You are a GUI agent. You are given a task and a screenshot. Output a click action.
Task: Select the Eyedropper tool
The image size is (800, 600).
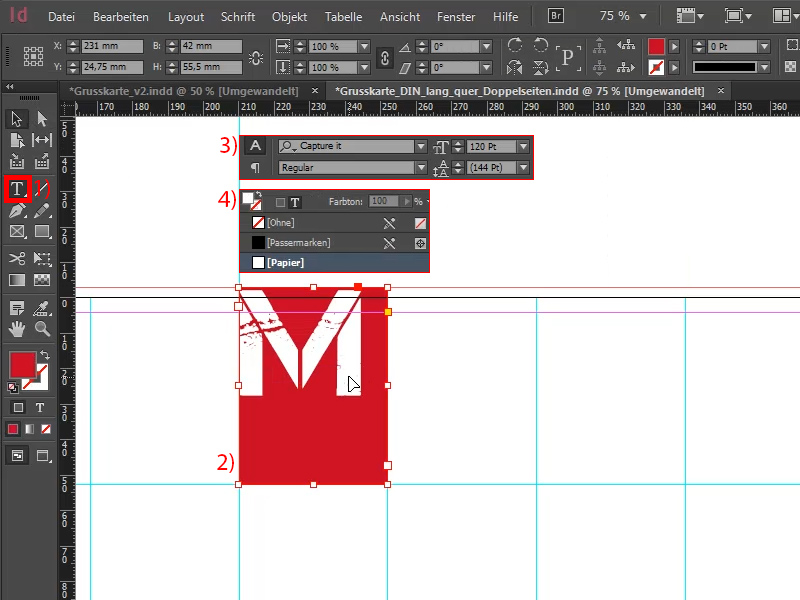[x=42, y=308]
